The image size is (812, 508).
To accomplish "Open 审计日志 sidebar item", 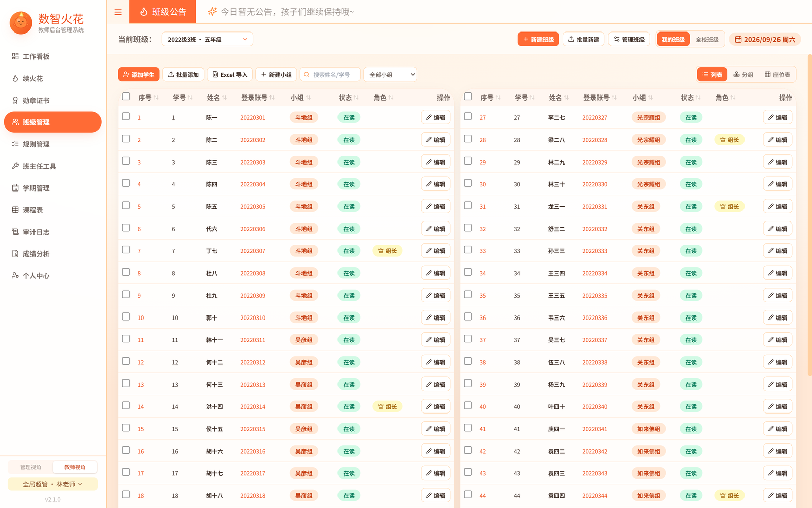I will click(53, 232).
